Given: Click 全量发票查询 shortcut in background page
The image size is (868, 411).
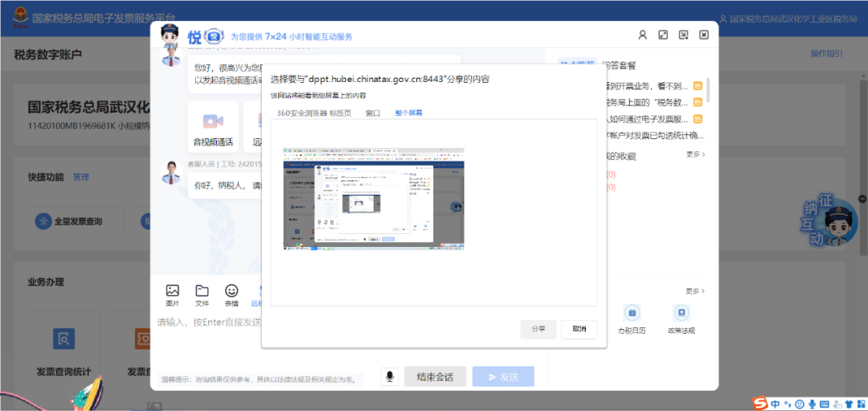Looking at the screenshot, I should coord(76,221).
